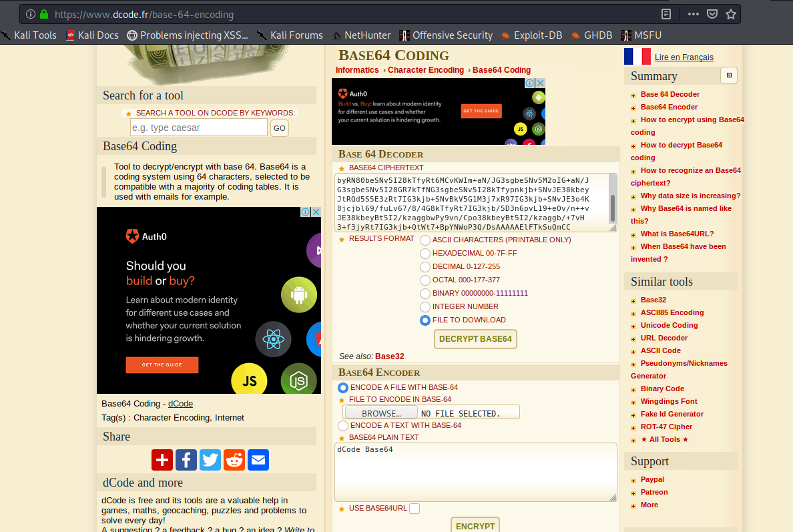793x532 pixels.
Task: Select the HEXADECIMAL 00-7F-FF results format
Action: pos(425,253)
